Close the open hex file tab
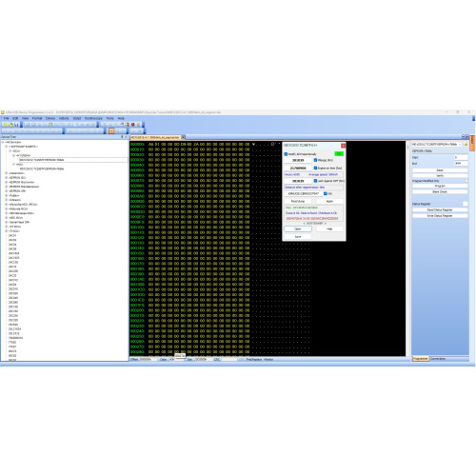The height and width of the screenshot is (476, 476). pyautogui.click(x=184, y=137)
